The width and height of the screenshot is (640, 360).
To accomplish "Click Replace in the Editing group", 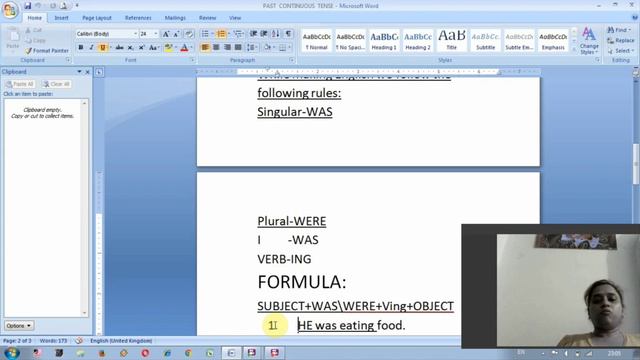I will click(621, 40).
